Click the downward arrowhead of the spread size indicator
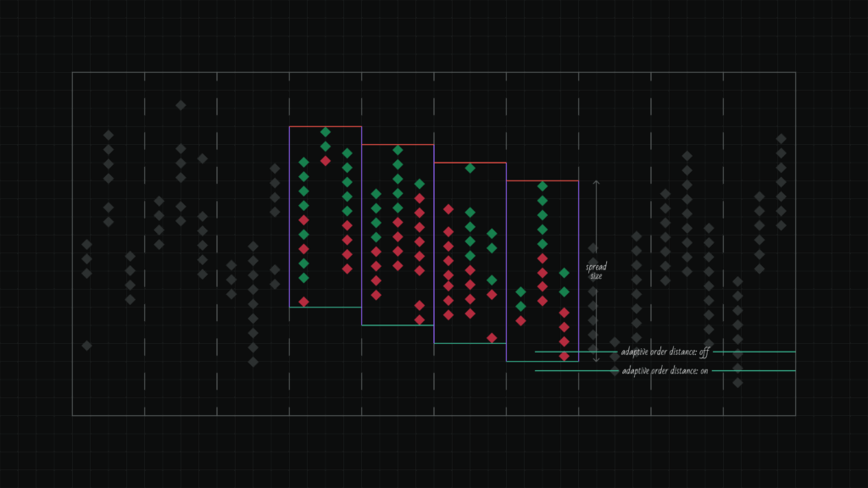The image size is (868, 488). [x=596, y=361]
